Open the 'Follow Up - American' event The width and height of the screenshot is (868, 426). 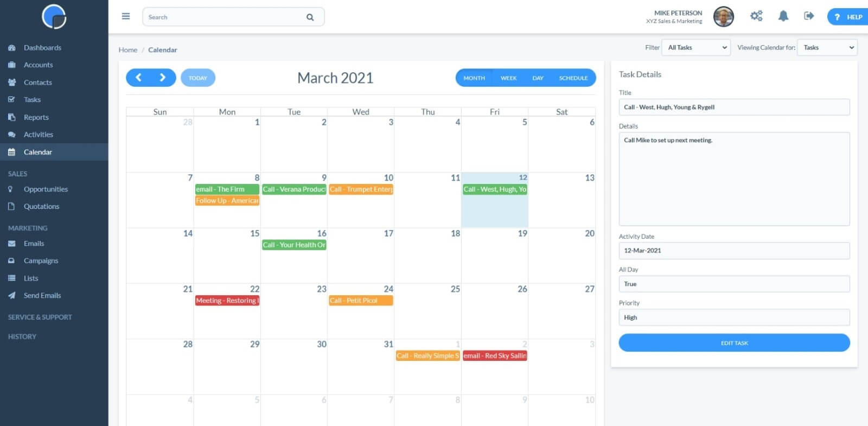click(227, 201)
